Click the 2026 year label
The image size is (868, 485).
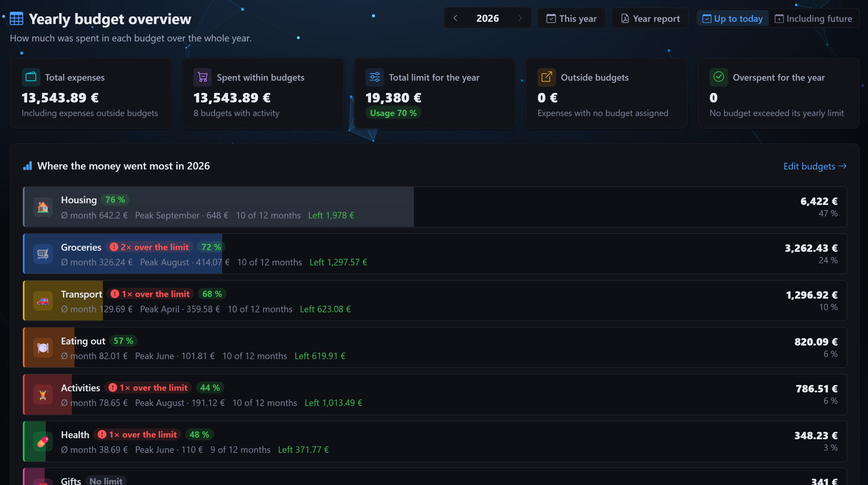tap(487, 19)
